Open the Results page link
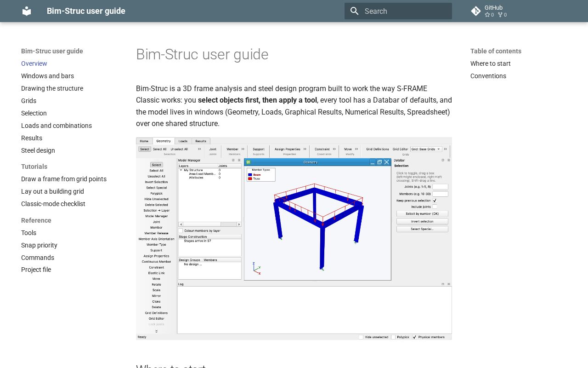This screenshot has height=368, width=588. 32,138
